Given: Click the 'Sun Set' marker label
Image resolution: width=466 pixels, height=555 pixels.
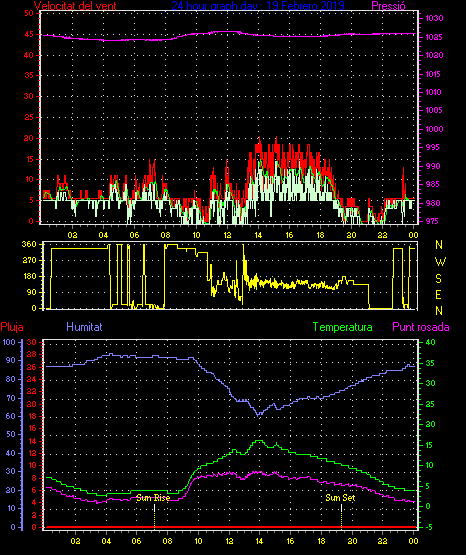Looking at the screenshot, I should [340, 498].
